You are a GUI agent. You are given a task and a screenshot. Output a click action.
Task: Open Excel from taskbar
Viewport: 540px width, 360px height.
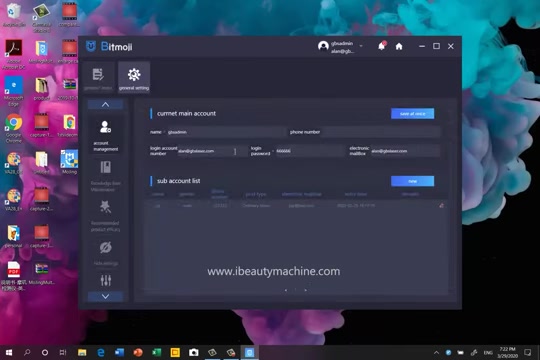coord(157,352)
